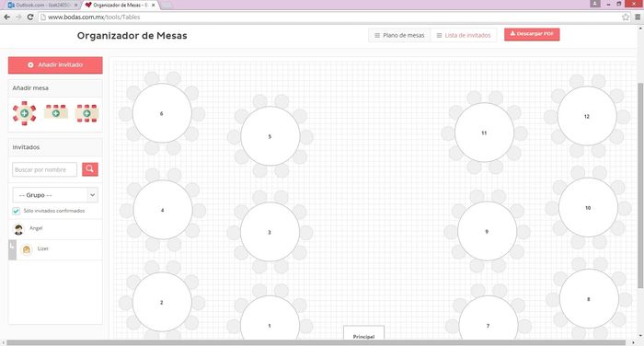The height and width of the screenshot is (346, 644).
Task: Click Añadir invitado button
Action: pos(55,65)
